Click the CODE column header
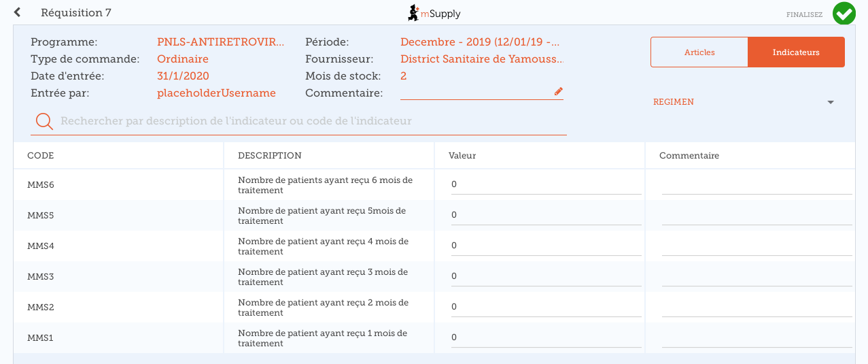Screen dimensions: 868x364 pos(41,156)
